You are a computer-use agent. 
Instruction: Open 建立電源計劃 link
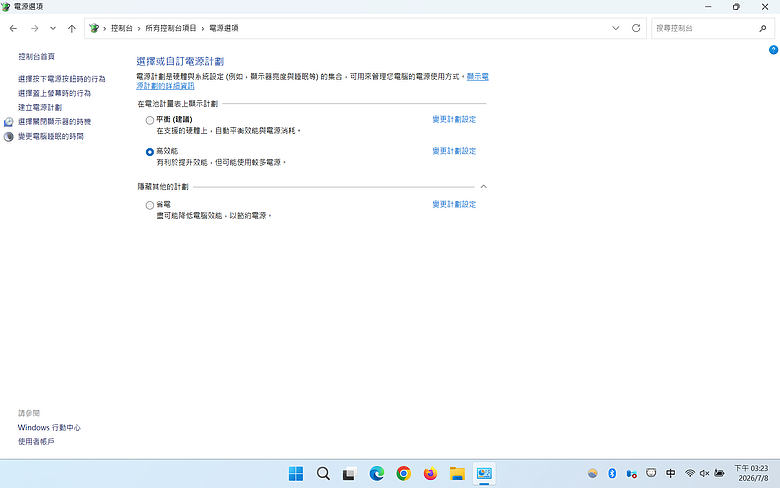tap(40, 107)
